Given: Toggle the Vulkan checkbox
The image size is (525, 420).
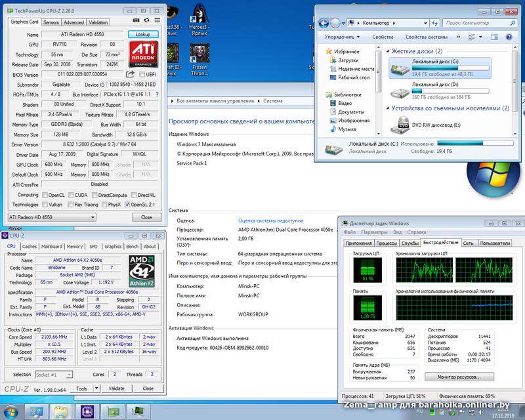Looking at the screenshot, I should pos(45,204).
